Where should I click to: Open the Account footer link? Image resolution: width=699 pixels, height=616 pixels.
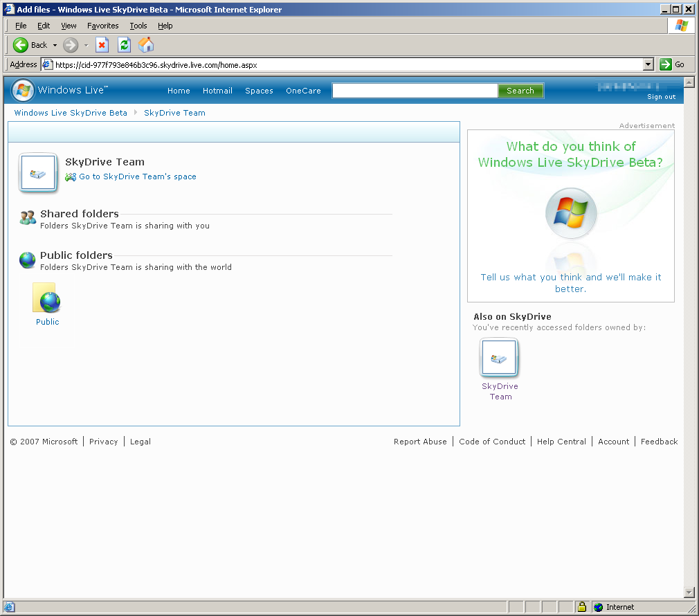click(613, 442)
